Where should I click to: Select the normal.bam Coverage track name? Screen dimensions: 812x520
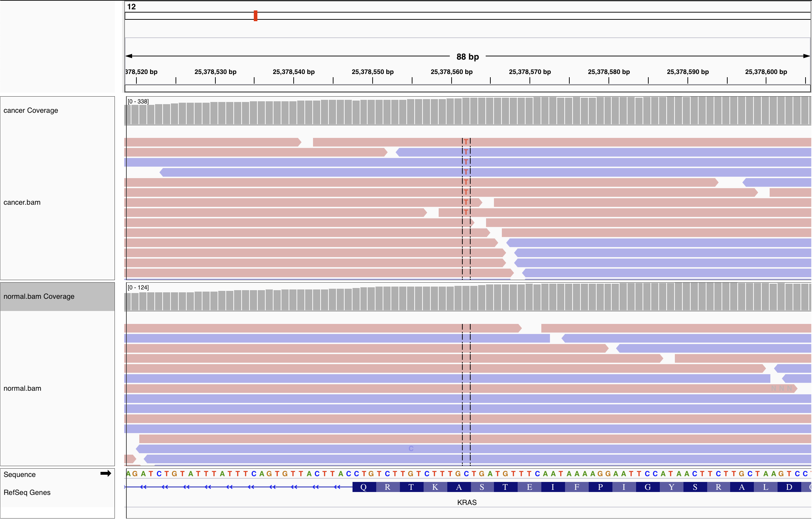(38, 297)
